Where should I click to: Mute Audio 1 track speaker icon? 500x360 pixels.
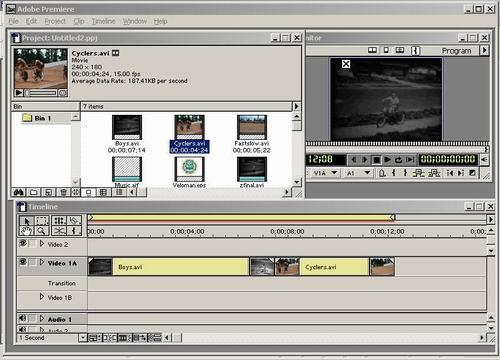point(22,319)
